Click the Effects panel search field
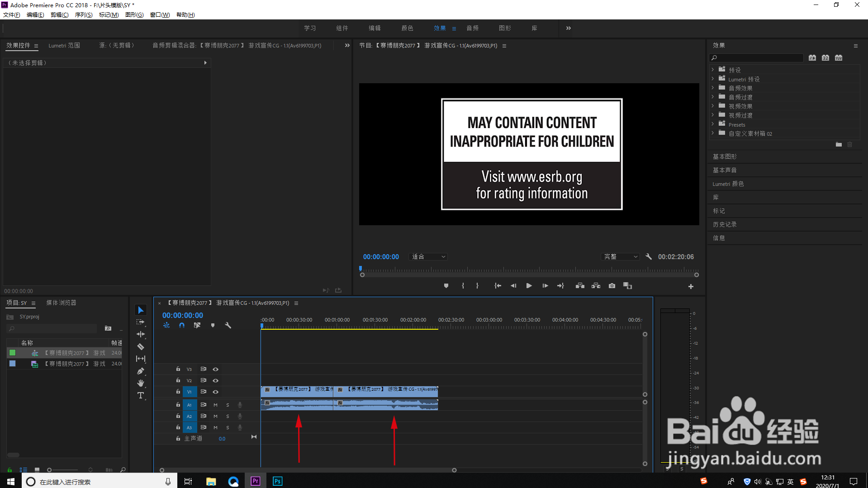868x488 pixels. (757, 58)
